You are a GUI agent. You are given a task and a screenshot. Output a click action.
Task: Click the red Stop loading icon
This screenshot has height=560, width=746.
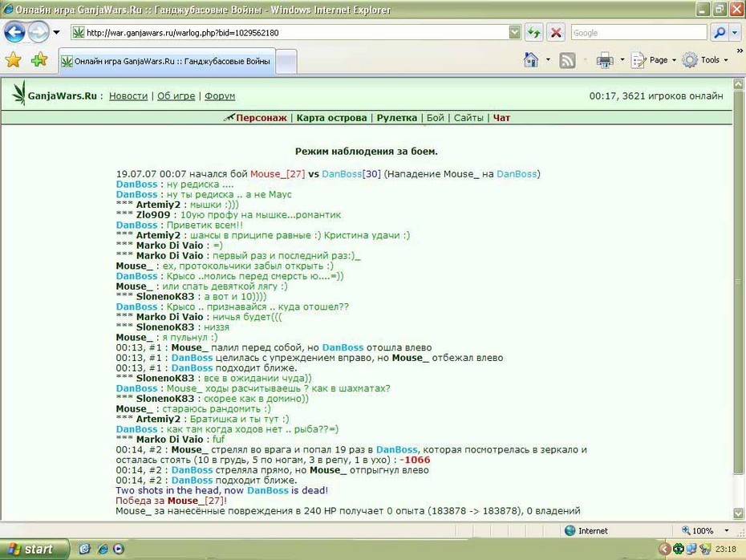(x=555, y=32)
